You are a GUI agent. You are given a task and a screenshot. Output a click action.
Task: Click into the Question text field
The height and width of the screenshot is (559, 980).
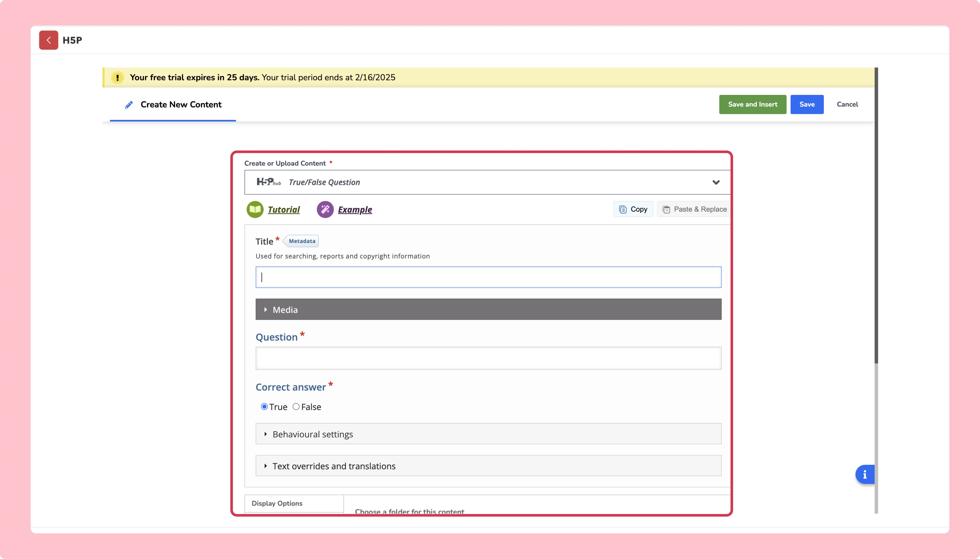coord(488,358)
